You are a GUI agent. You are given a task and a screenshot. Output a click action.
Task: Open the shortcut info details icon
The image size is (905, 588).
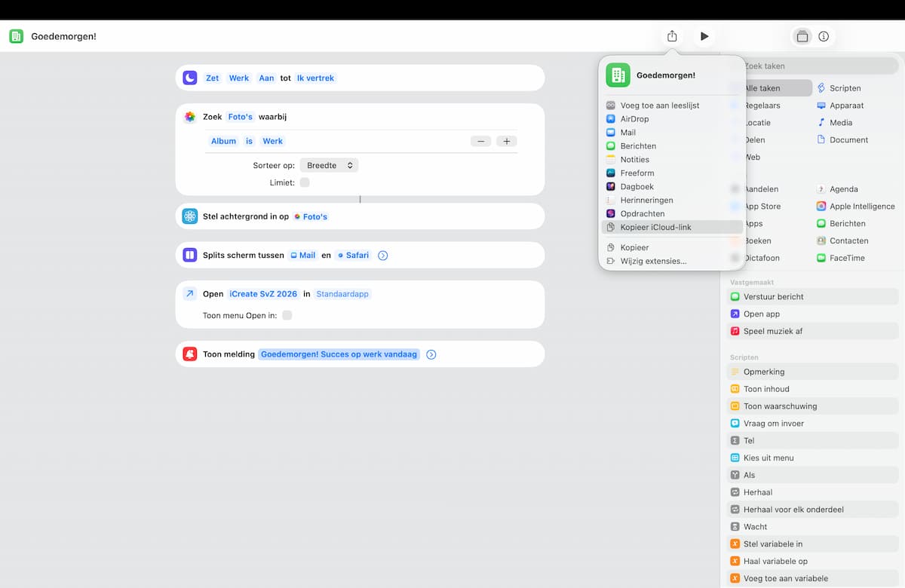[x=824, y=36]
